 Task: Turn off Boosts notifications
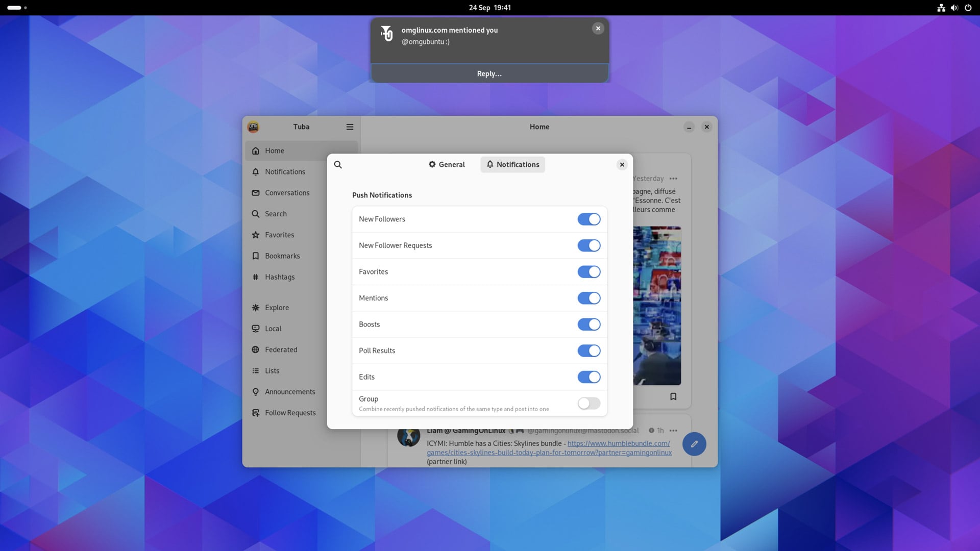589,324
